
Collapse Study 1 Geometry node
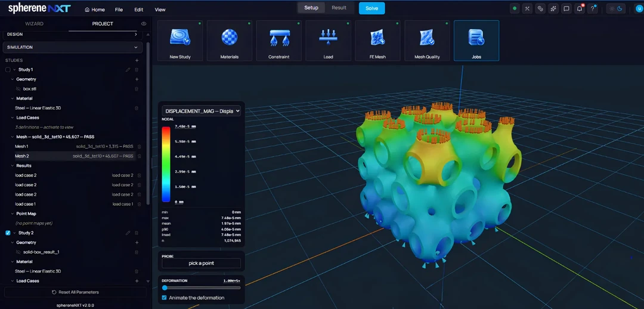click(13, 79)
